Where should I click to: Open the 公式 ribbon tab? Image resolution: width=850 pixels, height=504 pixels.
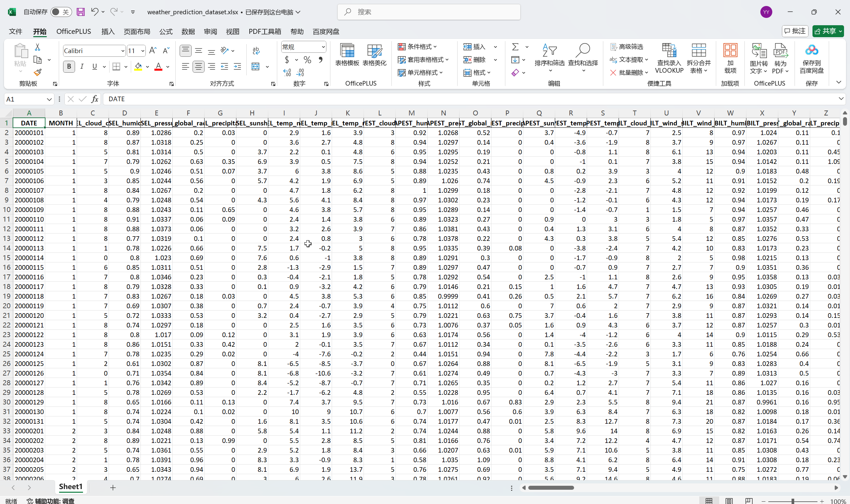click(166, 32)
